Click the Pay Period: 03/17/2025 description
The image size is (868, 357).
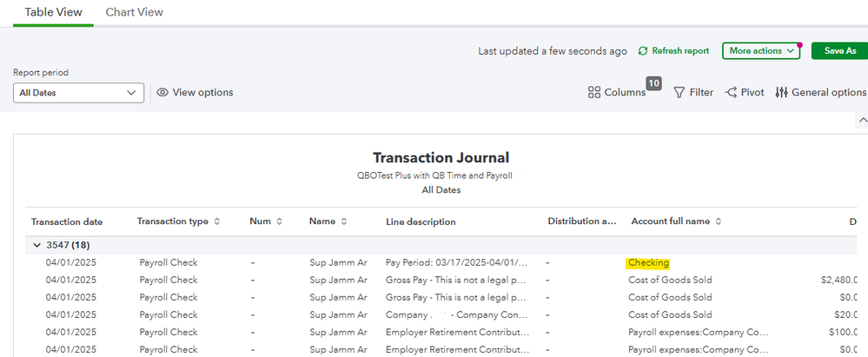pos(456,263)
